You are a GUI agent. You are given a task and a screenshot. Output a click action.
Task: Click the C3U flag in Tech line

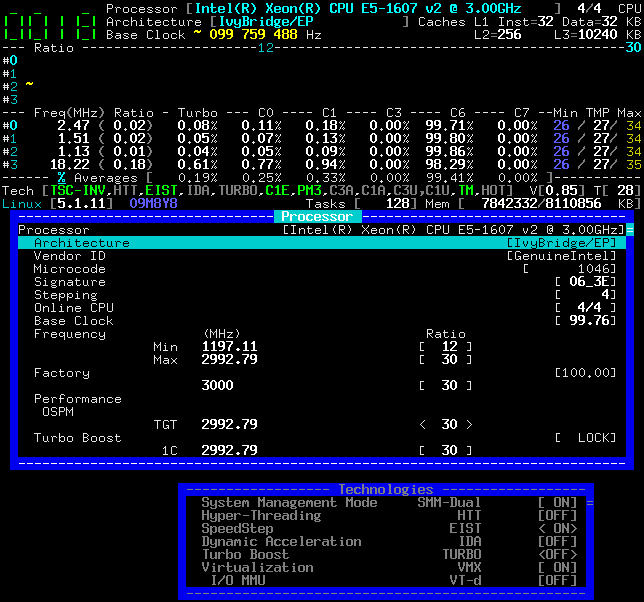pos(405,191)
